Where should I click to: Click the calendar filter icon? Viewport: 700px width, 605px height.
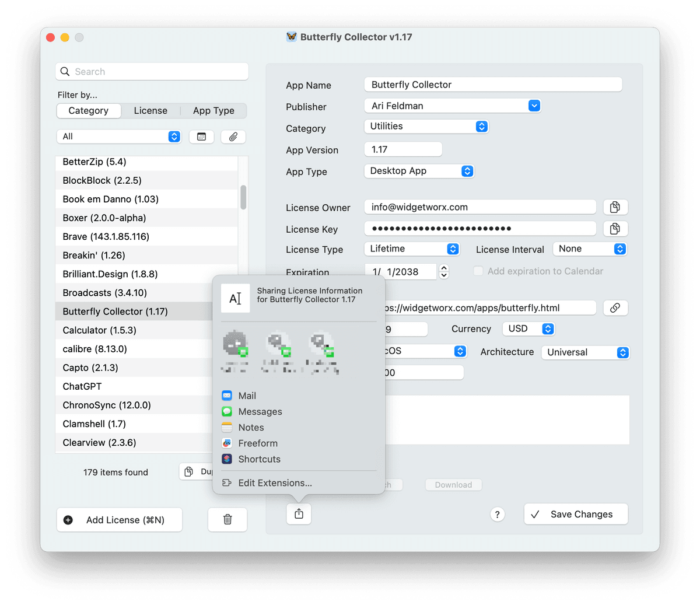coord(201,137)
